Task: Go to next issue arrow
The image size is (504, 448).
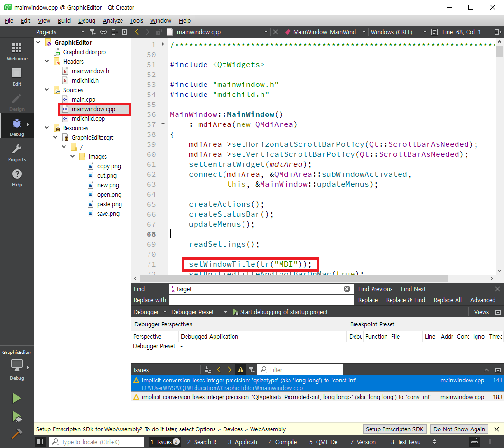Action: tap(229, 370)
